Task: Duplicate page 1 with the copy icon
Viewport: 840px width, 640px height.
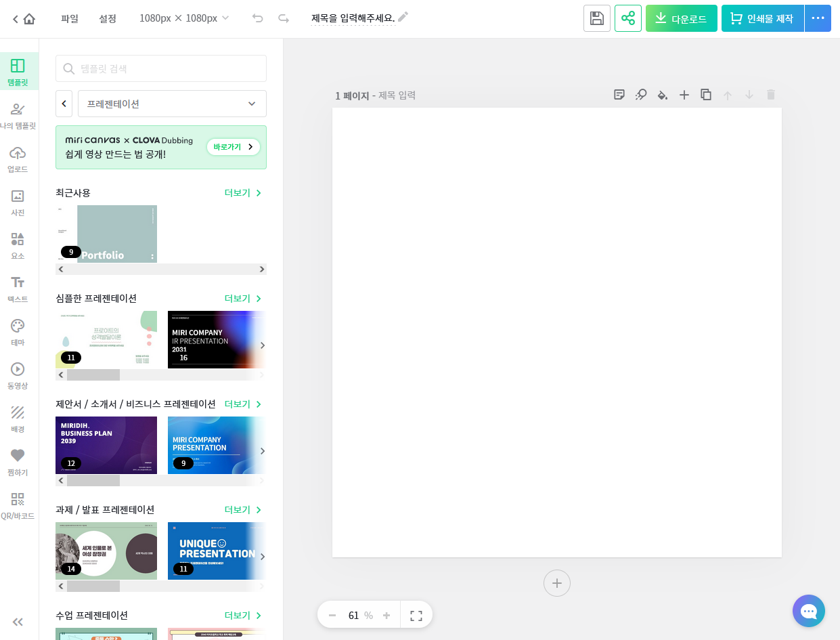Action: 705,95
